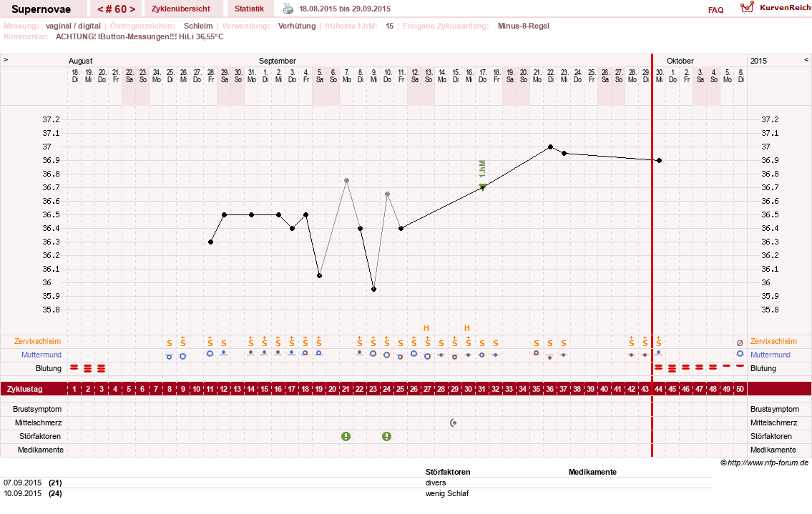812x514 pixels.
Task: Click cycle day 21 in the Zyklustag bar
Action: [346, 389]
